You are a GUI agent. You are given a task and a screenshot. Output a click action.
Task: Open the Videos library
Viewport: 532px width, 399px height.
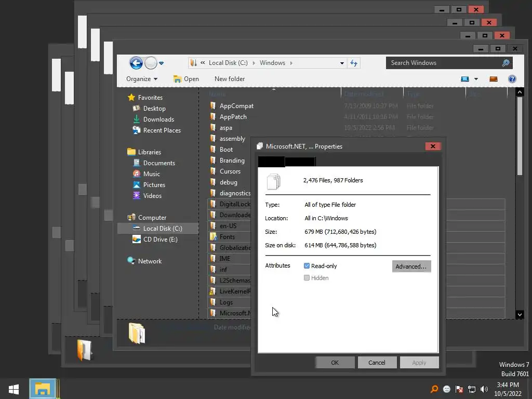[148, 196]
